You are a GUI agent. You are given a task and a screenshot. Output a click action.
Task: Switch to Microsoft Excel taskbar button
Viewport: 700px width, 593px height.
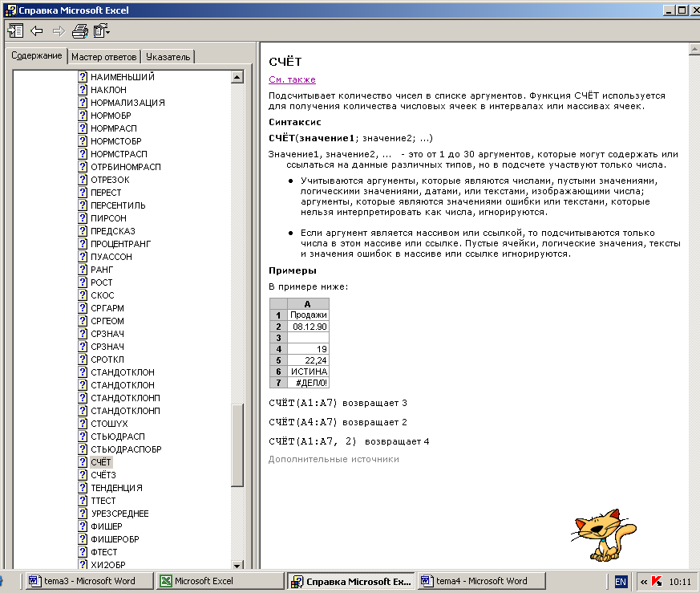(x=221, y=581)
